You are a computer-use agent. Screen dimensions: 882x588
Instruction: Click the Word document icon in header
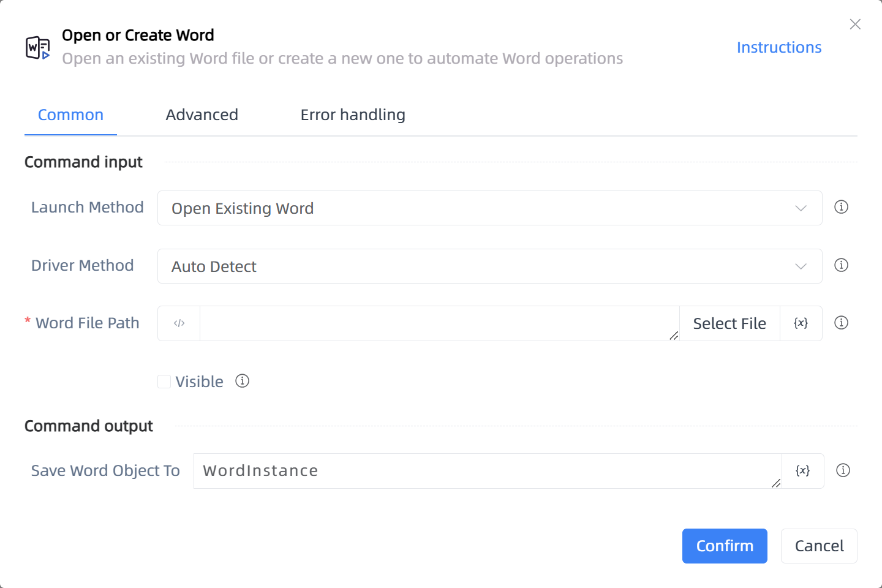pyautogui.click(x=37, y=48)
